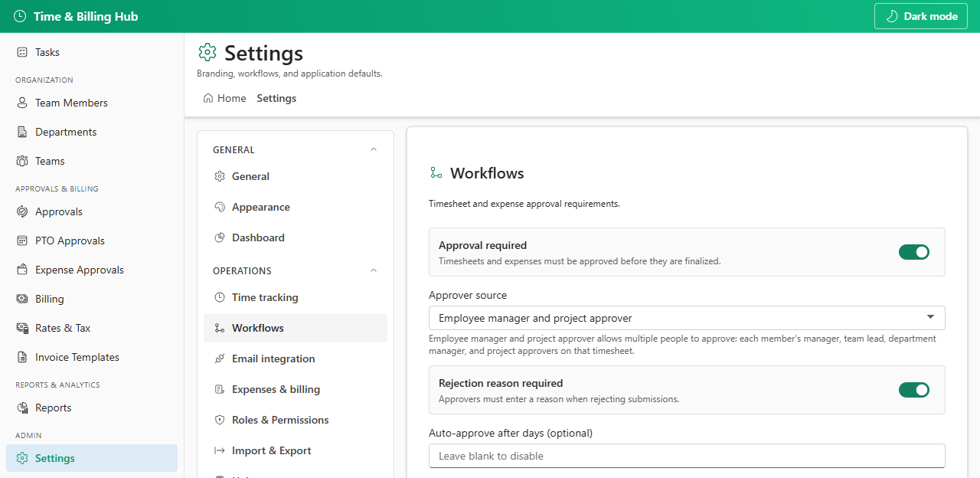Click the Departments building icon
Image resolution: width=980 pixels, height=478 pixels.
(22, 132)
